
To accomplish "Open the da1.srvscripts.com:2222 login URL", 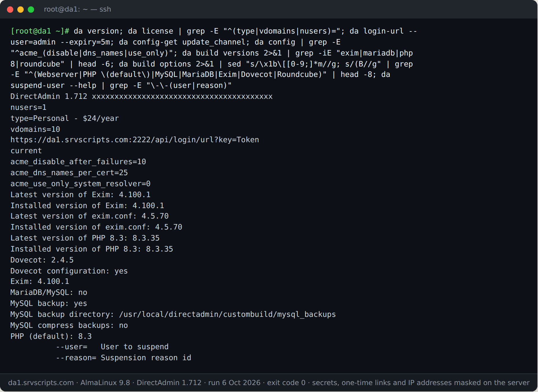I will 135,140.
